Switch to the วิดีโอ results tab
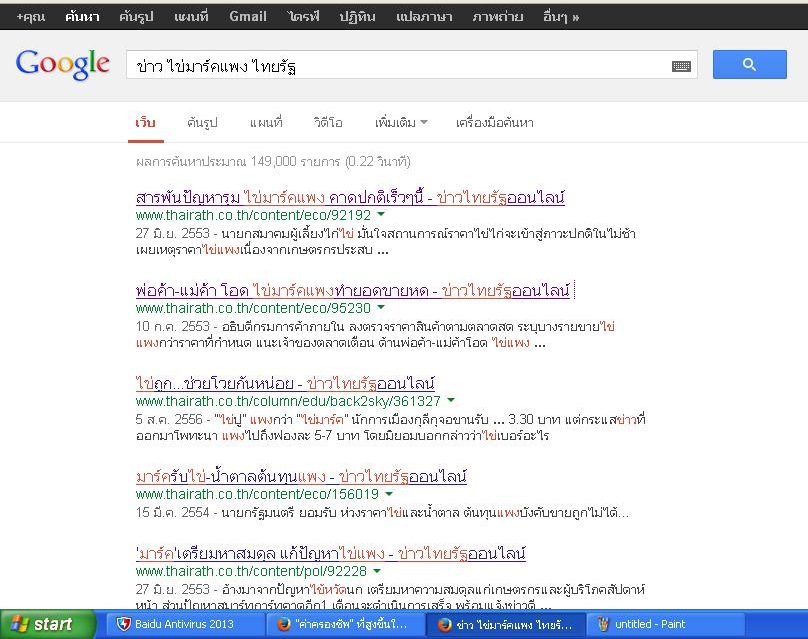 click(328, 123)
